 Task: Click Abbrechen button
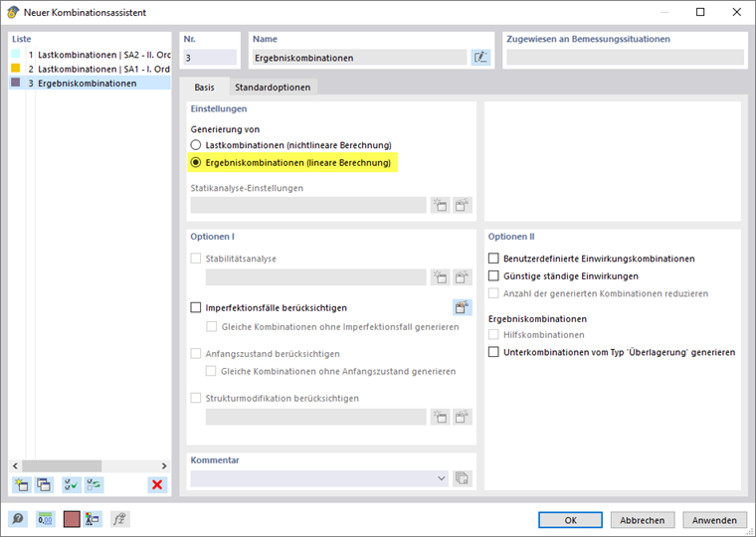pyautogui.click(x=643, y=520)
